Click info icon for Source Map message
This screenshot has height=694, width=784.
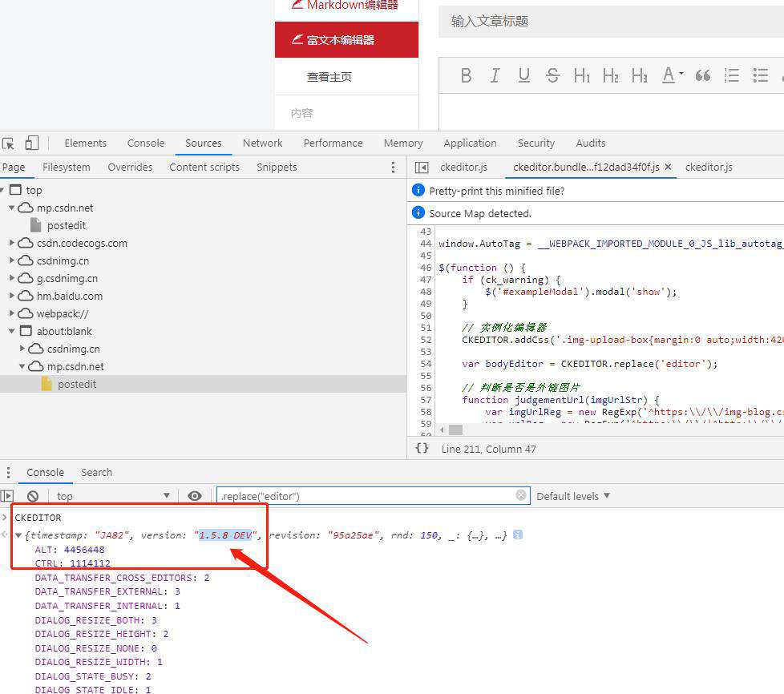[418, 213]
